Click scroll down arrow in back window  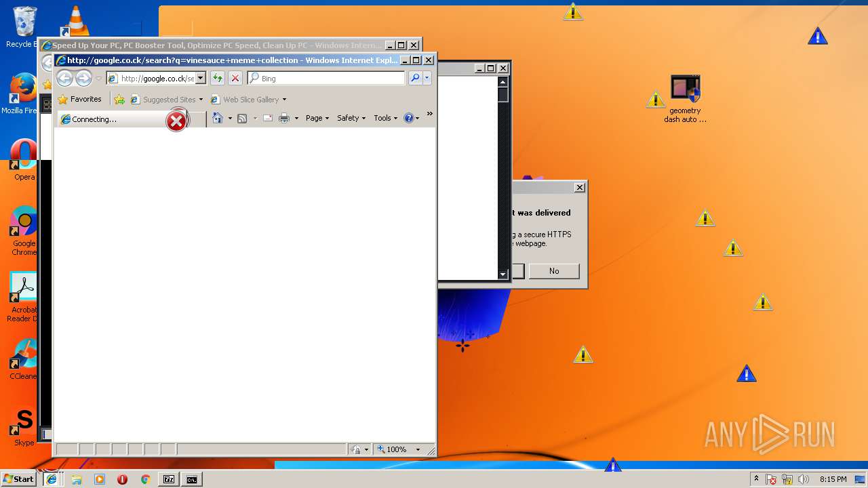tap(503, 274)
